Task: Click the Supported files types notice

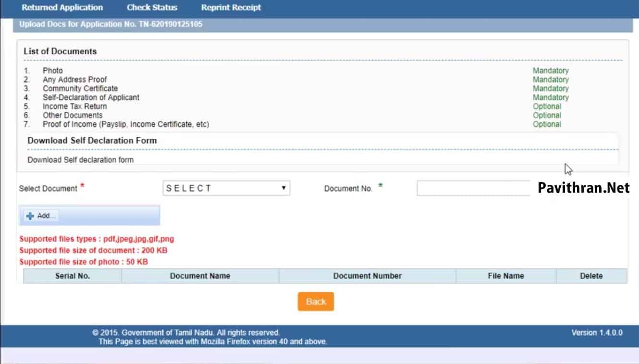Action: pyautogui.click(x=97, y=239)
